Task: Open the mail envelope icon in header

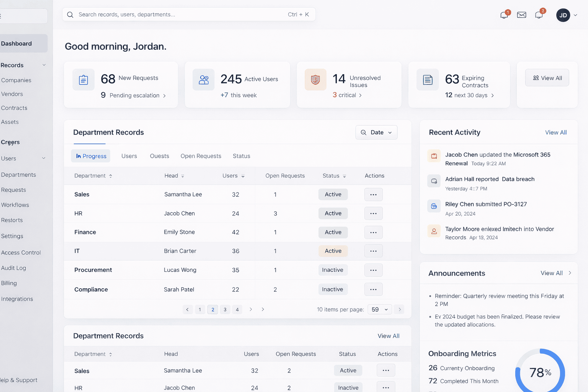Action: tap(521, 15)
